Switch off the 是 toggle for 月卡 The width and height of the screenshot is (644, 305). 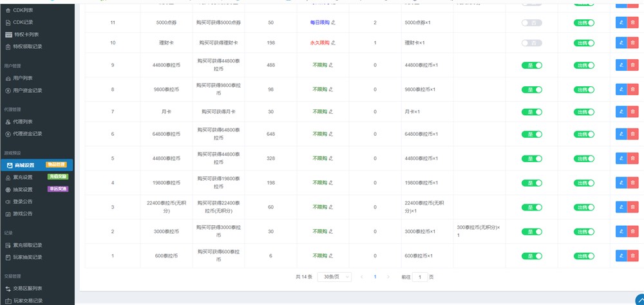click(x=531, y=111)
